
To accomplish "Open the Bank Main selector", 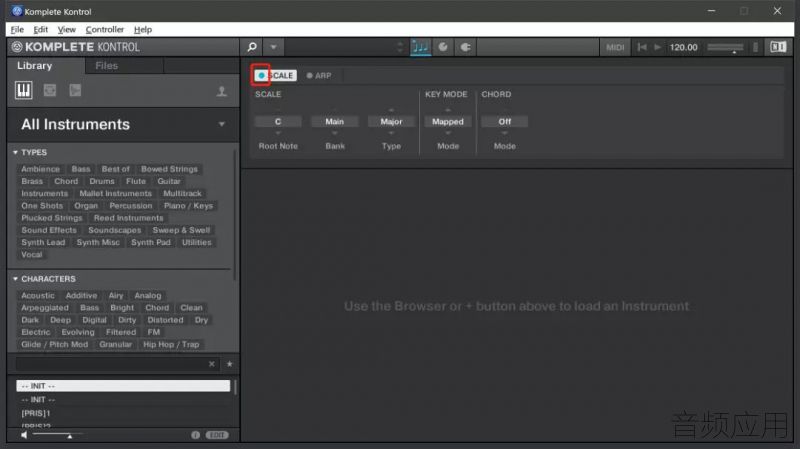I will pyautogui.click(x=335, y=121).
